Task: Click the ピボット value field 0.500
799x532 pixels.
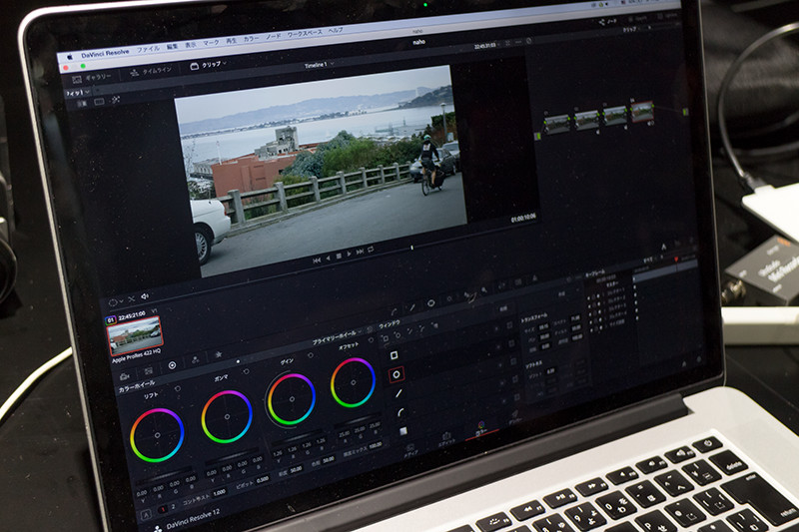Action: point(262,479)
